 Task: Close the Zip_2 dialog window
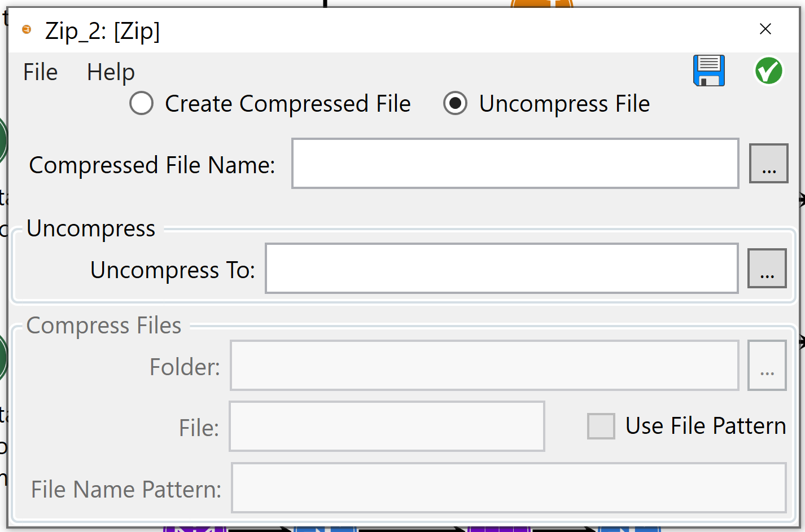coord(765,29)
